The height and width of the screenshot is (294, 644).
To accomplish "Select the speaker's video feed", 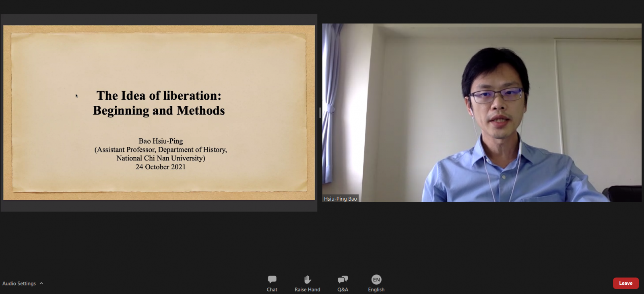I will [x=481, y=113].
